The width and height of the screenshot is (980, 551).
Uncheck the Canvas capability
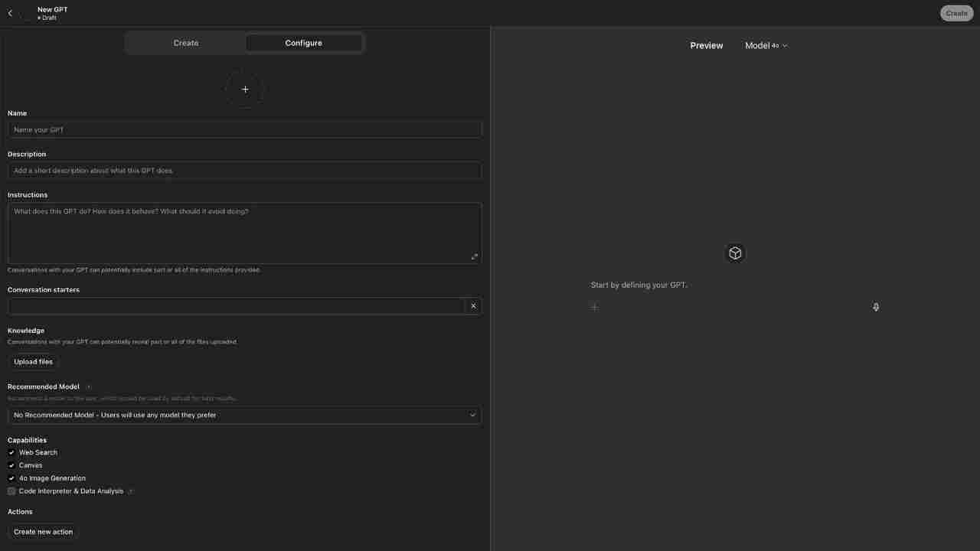(11, 465)
